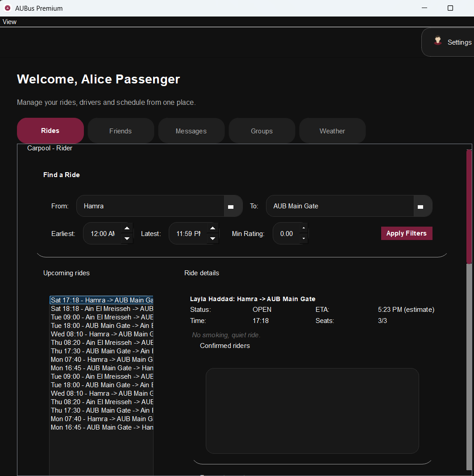Click the empty Confirmed riders list box
This screenshot has width=474, height=476.
(x=312, y=411)
